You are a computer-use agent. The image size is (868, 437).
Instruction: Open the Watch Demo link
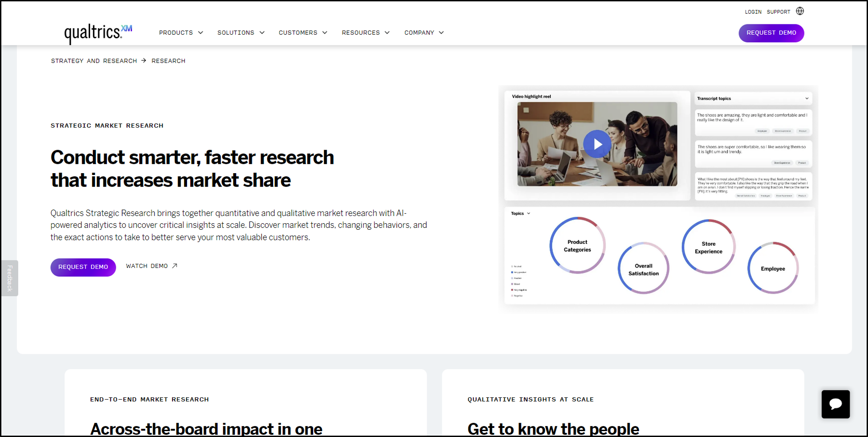tap(152, 266)
